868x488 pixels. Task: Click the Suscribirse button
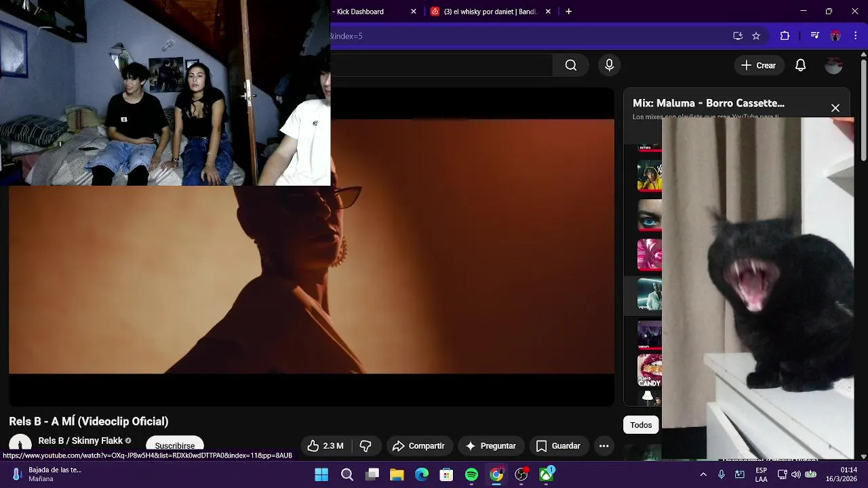point(175,445)
